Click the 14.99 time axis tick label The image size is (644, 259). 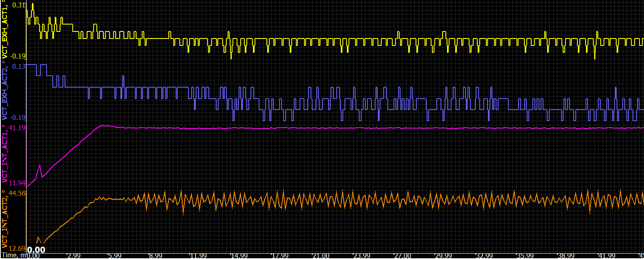[x=239, y=256]
